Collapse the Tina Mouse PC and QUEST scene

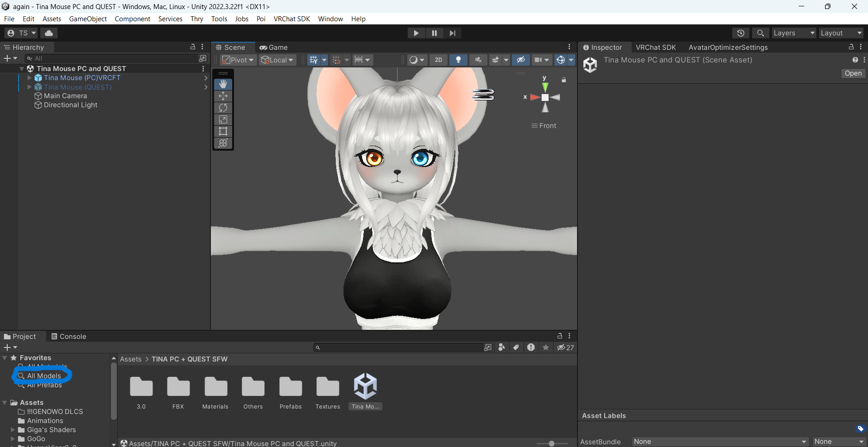(22, 69)
